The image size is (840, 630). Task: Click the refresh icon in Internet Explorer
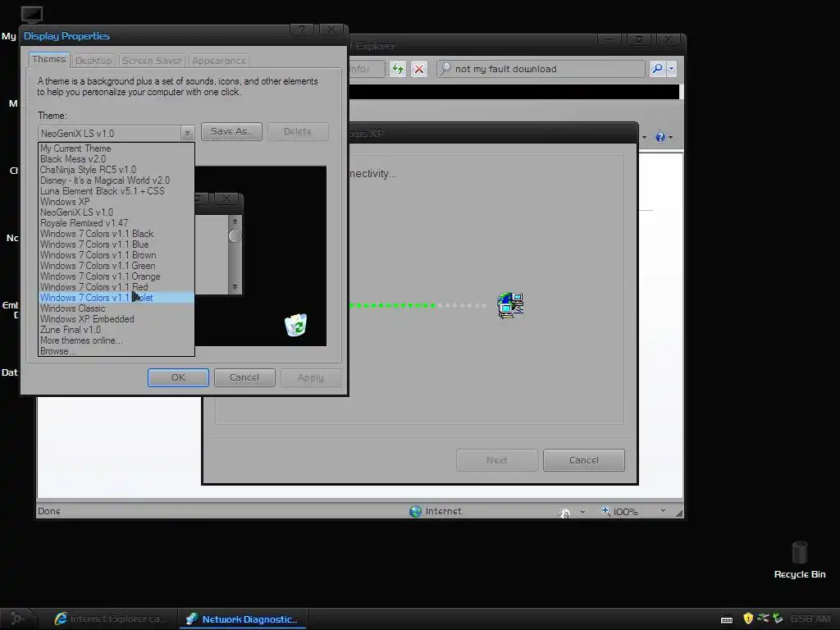point(398,69)
